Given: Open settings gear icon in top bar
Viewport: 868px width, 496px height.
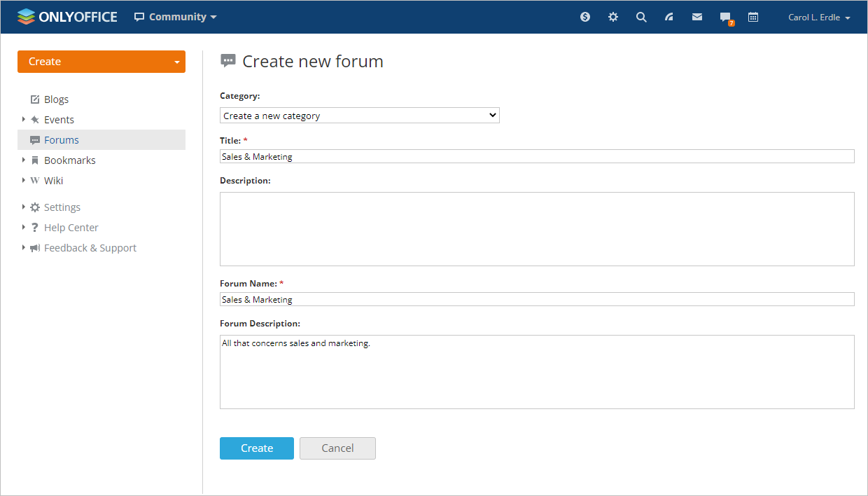Looking at the screenshot, I should pyautogui.click(x=613, y=17).
